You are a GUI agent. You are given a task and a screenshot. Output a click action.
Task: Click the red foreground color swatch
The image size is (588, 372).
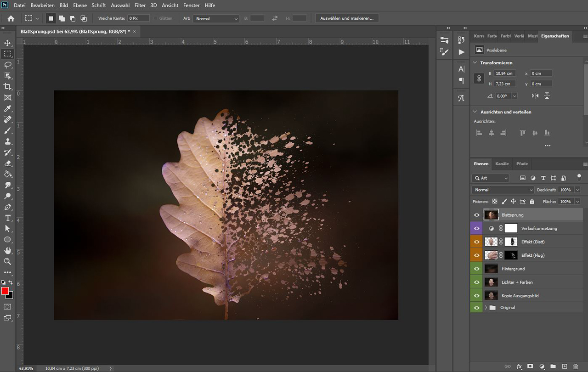pos(5,291)
